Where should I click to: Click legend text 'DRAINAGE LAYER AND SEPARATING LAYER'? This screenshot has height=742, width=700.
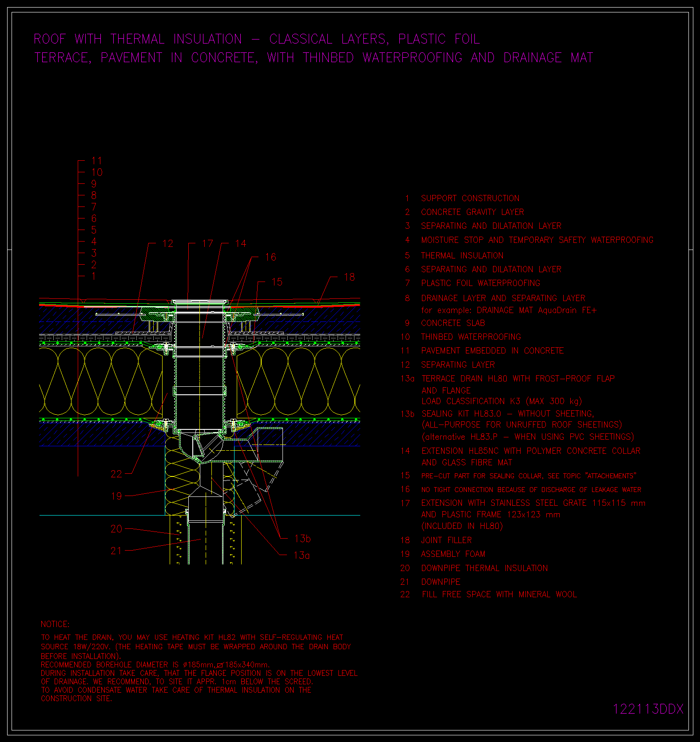click(x=503, y=298)
